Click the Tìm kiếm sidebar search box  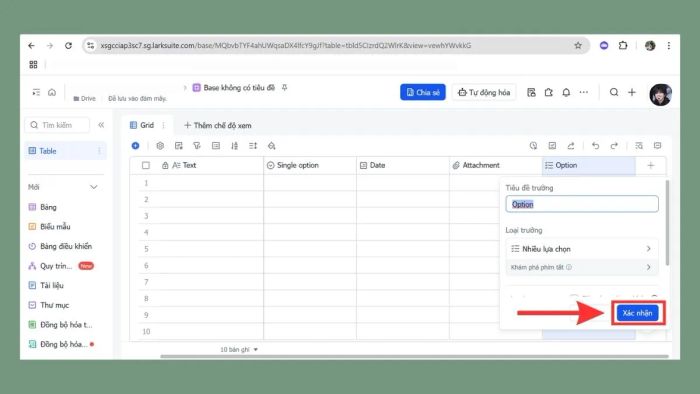[57, 125]
